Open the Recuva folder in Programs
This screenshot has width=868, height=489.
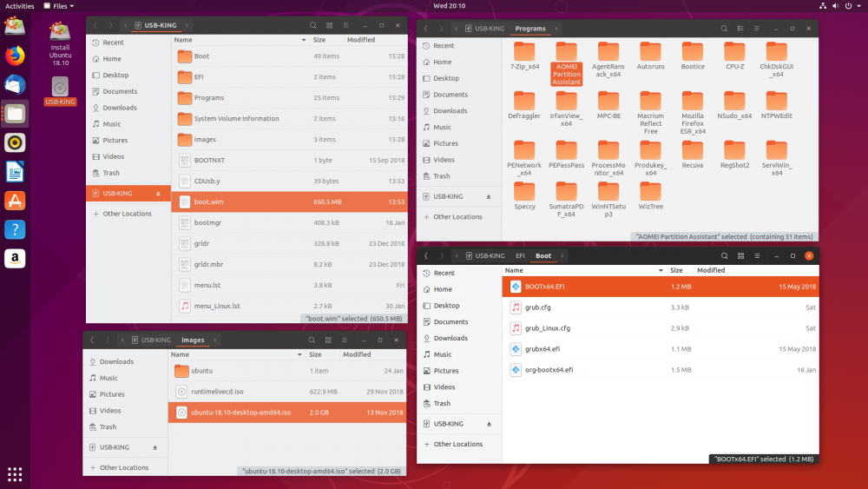[693, 155]
